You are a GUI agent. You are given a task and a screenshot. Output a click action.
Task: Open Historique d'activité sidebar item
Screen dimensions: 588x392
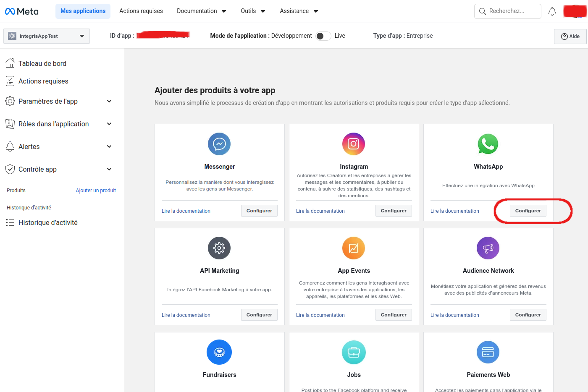click(48, 222)
